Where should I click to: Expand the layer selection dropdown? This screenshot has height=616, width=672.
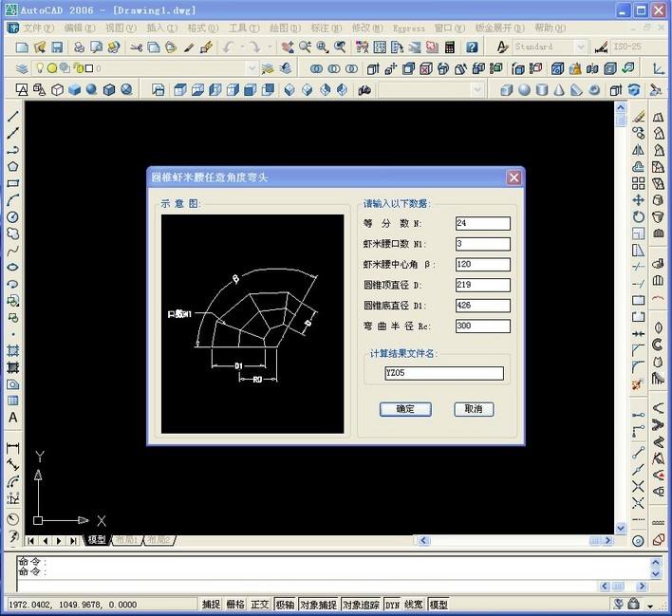tap(252, 68)
